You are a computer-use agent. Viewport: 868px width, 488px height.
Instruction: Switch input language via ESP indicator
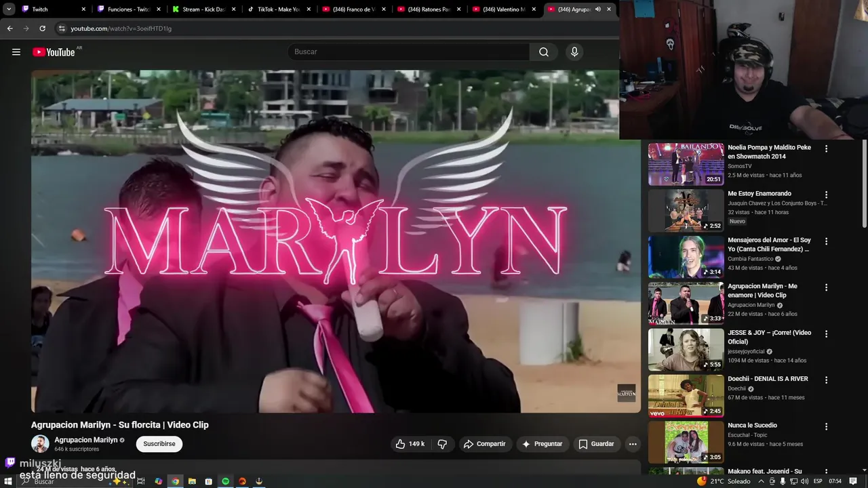(x=818, y=481)
